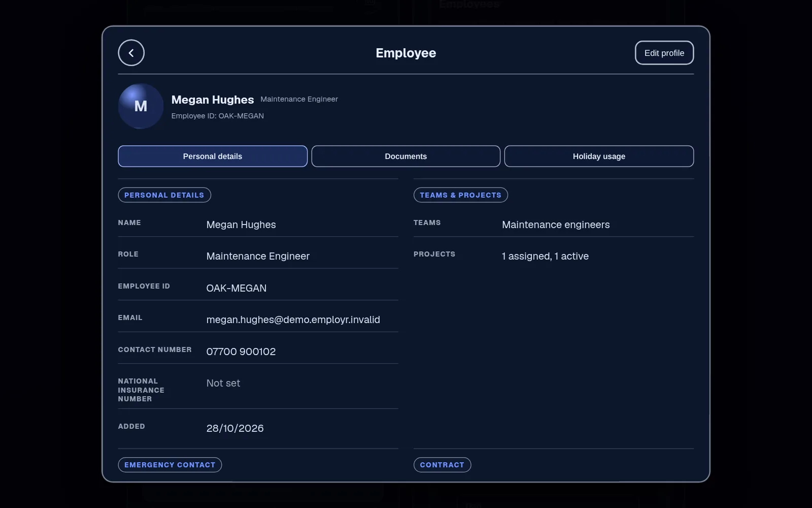The height and width of the screenshot is (508, 812).
Task: Click the TEAMS & PROJECTS section badge
Action: tap(461, 195)
